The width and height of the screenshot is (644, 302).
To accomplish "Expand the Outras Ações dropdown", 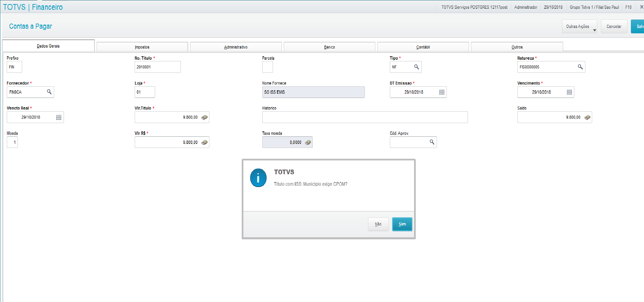I will point(579,26).
